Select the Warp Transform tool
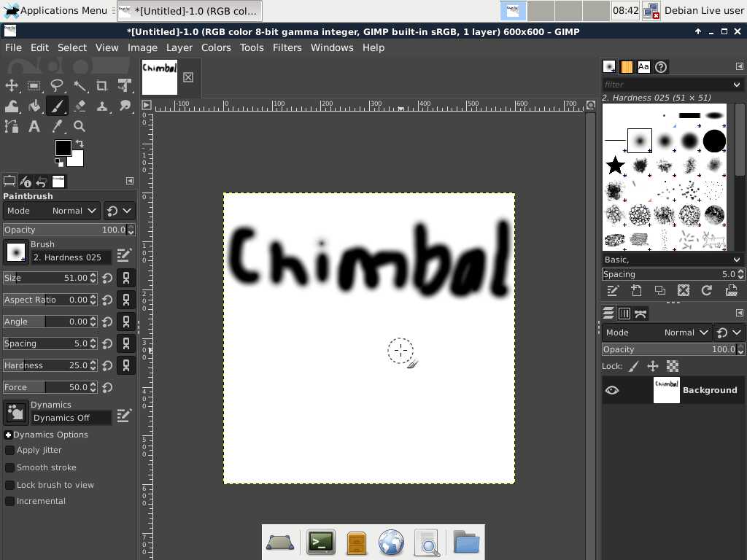The height and width of the screenshot is (560, 747). [x=12, y=106]
